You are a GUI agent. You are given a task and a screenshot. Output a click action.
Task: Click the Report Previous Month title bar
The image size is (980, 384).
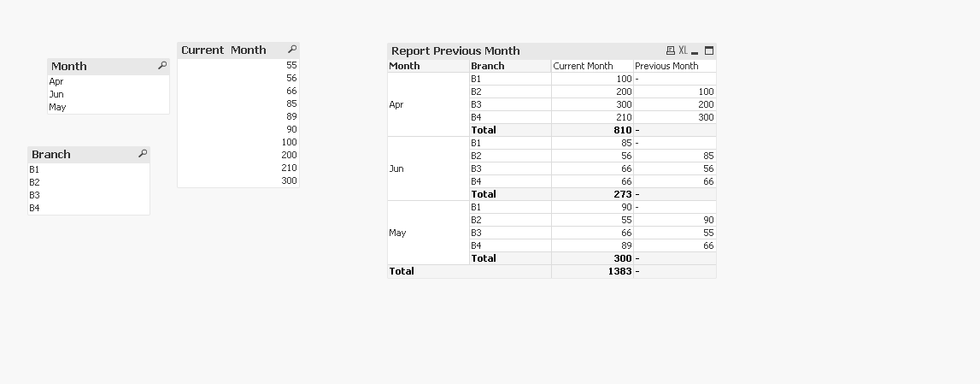513,50
